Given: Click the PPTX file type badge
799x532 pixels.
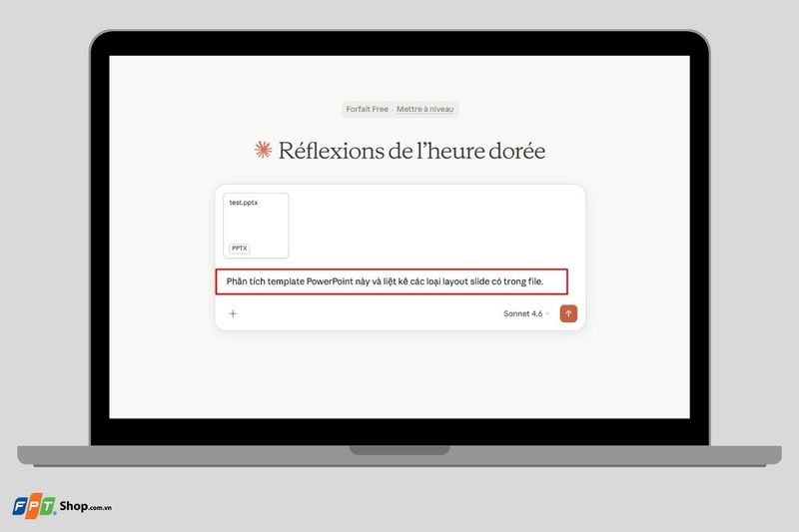Looking at the screenshot, I should tap(240, 249).
